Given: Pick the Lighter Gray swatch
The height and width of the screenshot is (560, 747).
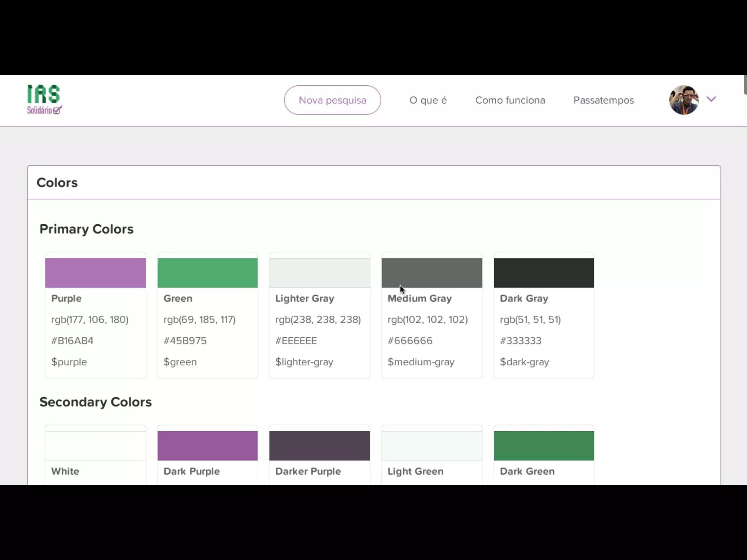Looking at the screenshot, I should coord(319,273).
